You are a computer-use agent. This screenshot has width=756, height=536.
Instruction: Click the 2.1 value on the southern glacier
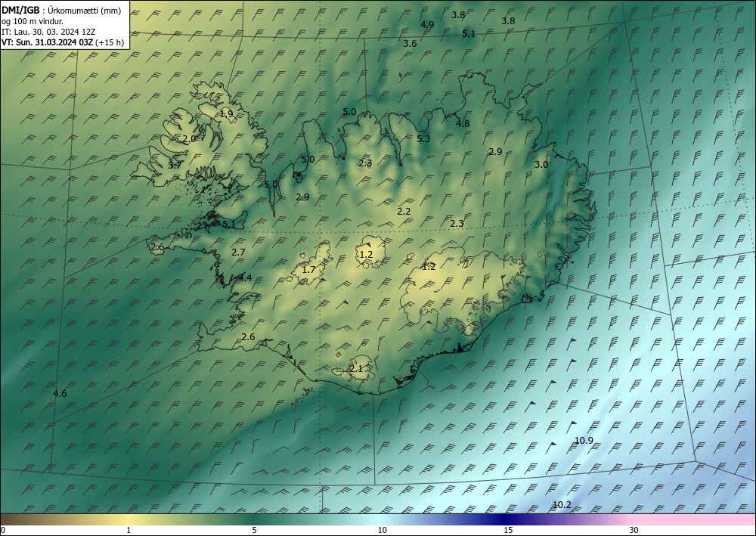coord(356,369)
